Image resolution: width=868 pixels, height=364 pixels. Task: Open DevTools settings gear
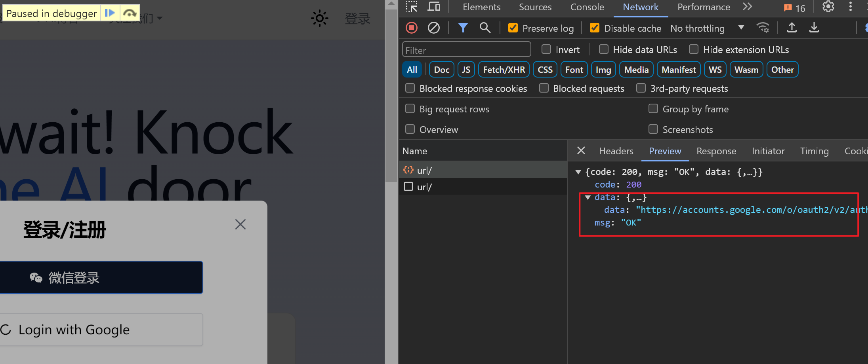point(828,7)
